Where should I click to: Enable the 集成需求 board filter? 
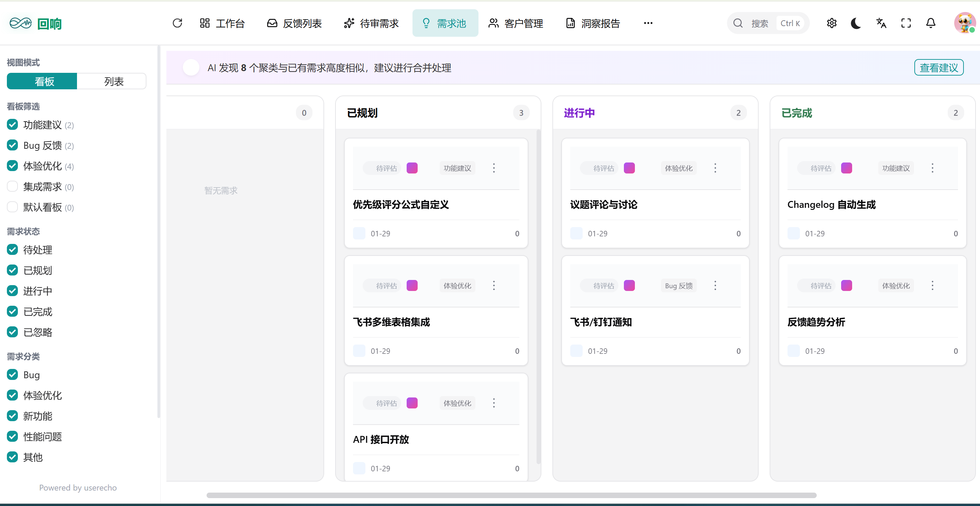[13, 187]
